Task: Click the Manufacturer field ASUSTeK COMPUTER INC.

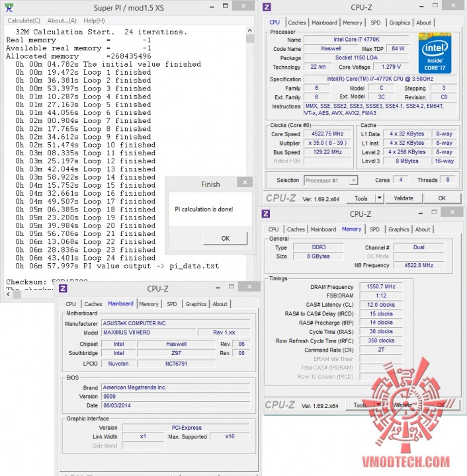Action: 175,323
